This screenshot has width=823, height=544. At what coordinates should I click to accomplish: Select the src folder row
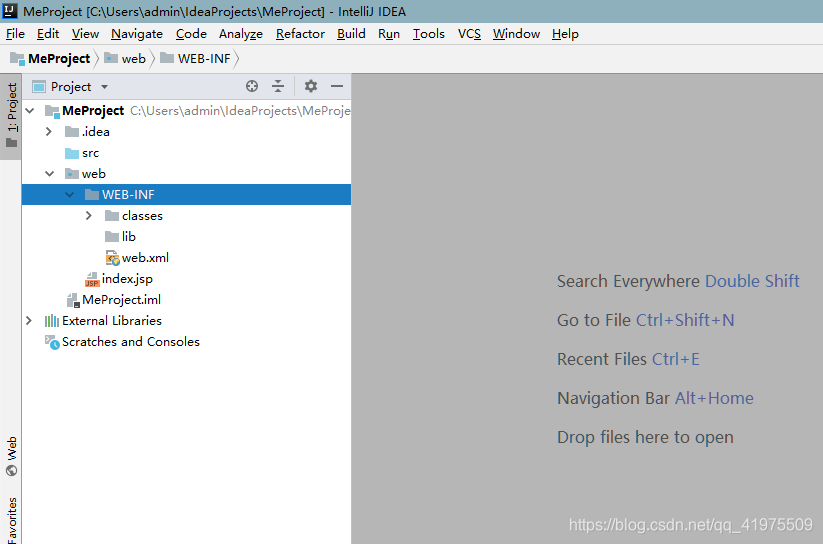pos(186,153)
